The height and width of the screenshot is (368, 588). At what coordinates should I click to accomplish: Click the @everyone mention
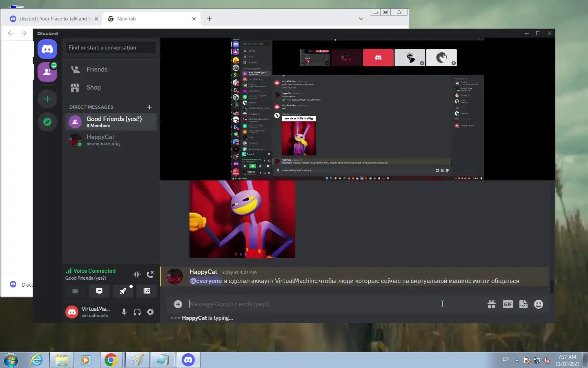206,281
